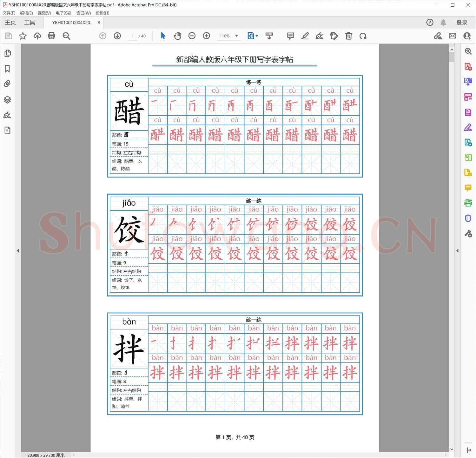
Task: Open page thumbnails panel
Action: coord(8,53)
